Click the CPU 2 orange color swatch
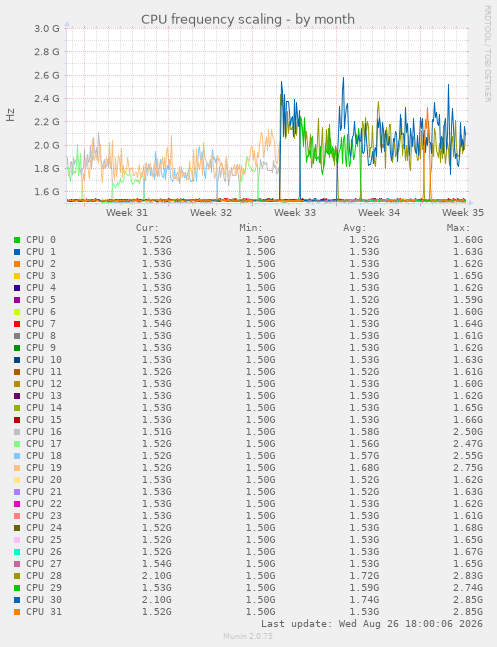The width and height of the screenshot is (497, 647). point(17,264)
